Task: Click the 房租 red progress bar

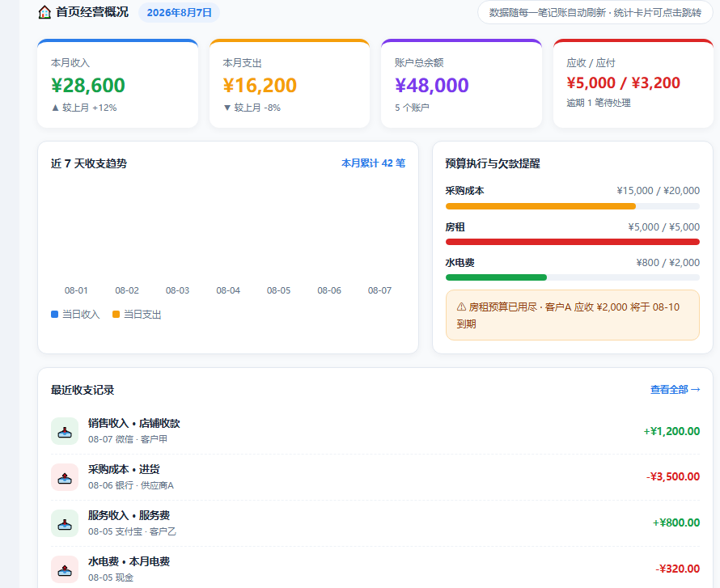Action: click(573, 242)
